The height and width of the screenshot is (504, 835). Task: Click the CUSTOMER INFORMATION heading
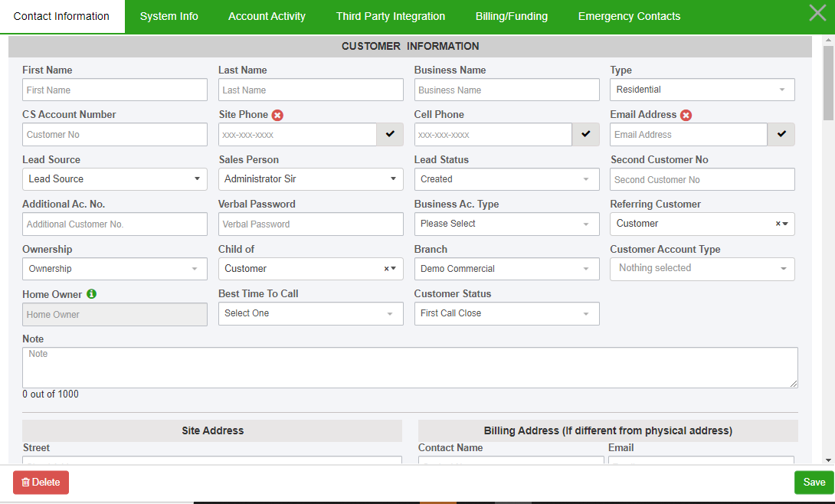(410, 46)
